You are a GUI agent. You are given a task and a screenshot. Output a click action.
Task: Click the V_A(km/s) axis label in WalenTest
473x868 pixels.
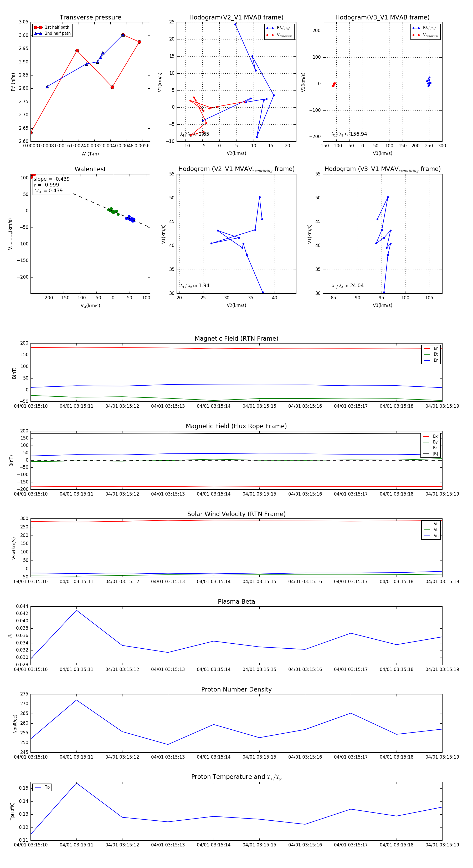pyautogui.click(x=90, y=306)
